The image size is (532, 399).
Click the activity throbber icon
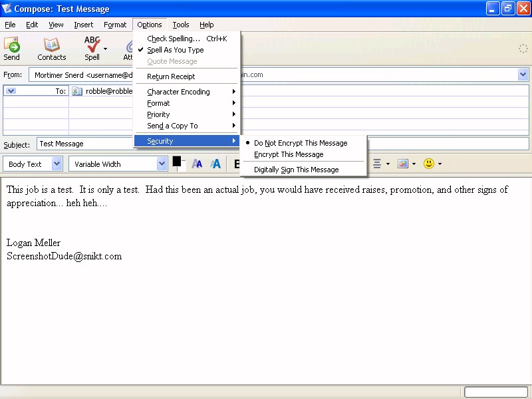point(523,49)
